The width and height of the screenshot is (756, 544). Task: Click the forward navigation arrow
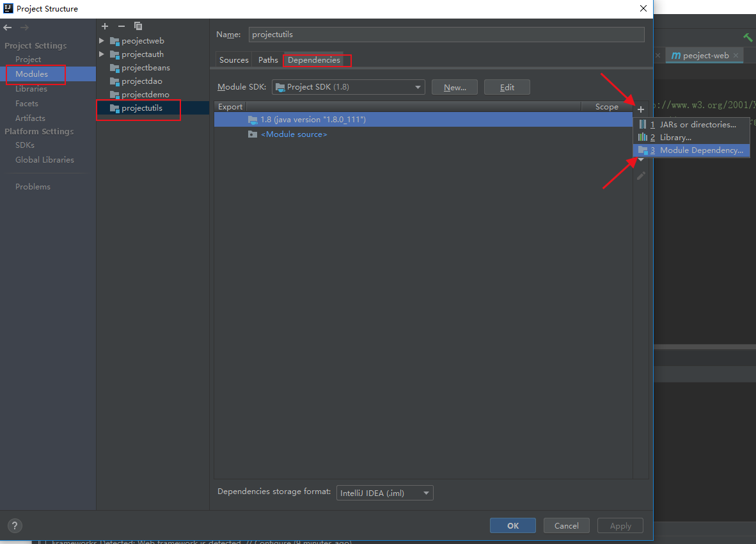[x=24, y=28]
